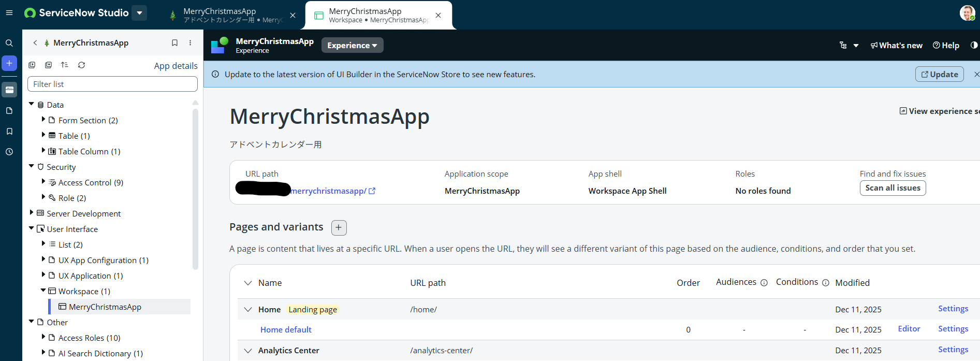Expand the Role (2) node
Viewport: 980px width, 361px height.
pos(43,197)
